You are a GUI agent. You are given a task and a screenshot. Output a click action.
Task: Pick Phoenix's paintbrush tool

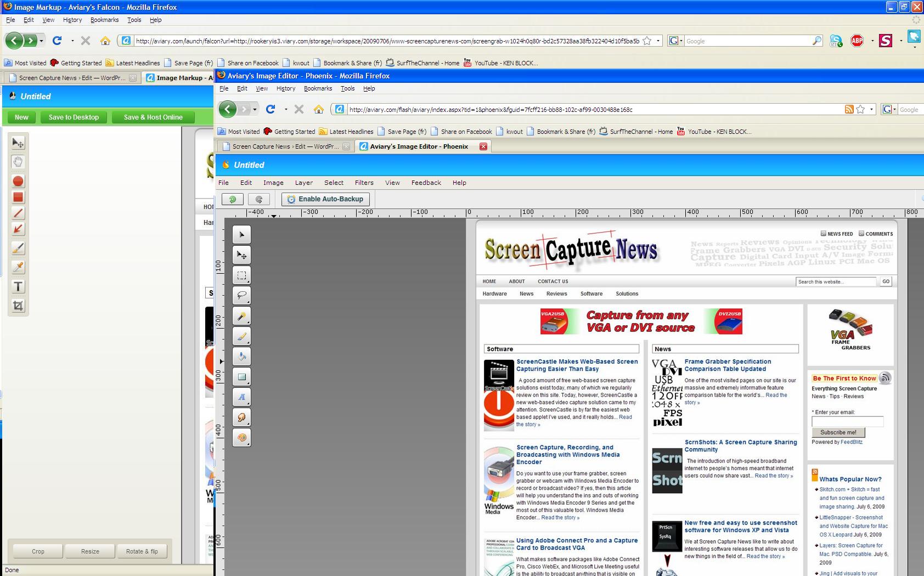point(241,336)
